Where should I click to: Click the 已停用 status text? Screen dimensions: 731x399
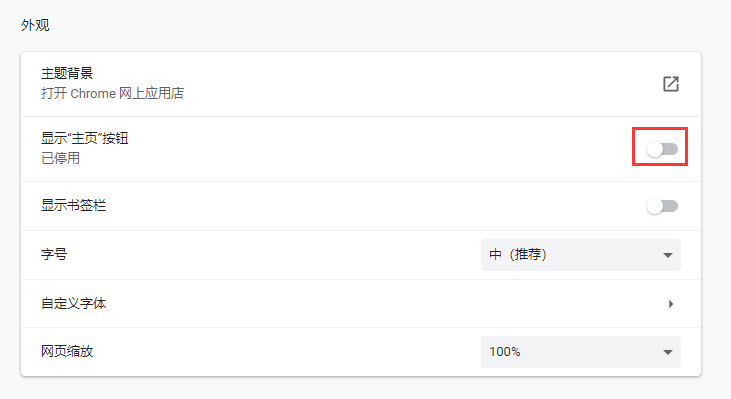60,158
